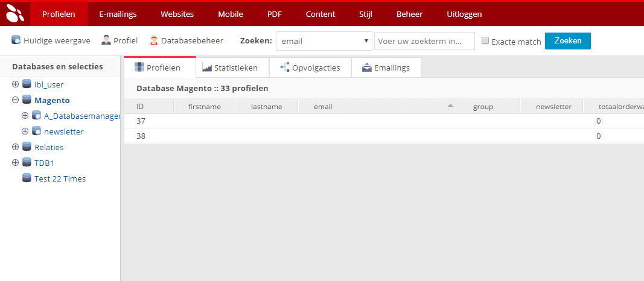Expand the TDB1 database node
The image size is (644, 281).
pos(16,163)
